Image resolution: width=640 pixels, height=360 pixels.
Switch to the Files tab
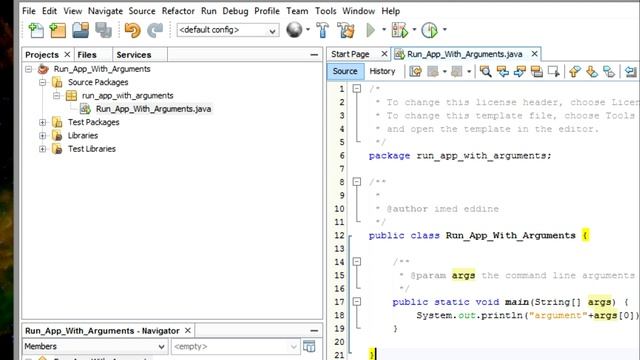pos(87,55)
